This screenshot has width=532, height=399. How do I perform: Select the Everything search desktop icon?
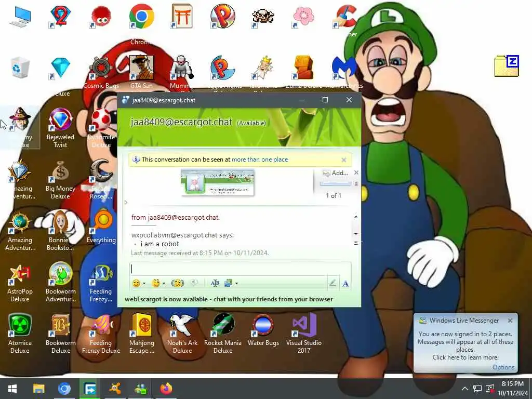101,227
